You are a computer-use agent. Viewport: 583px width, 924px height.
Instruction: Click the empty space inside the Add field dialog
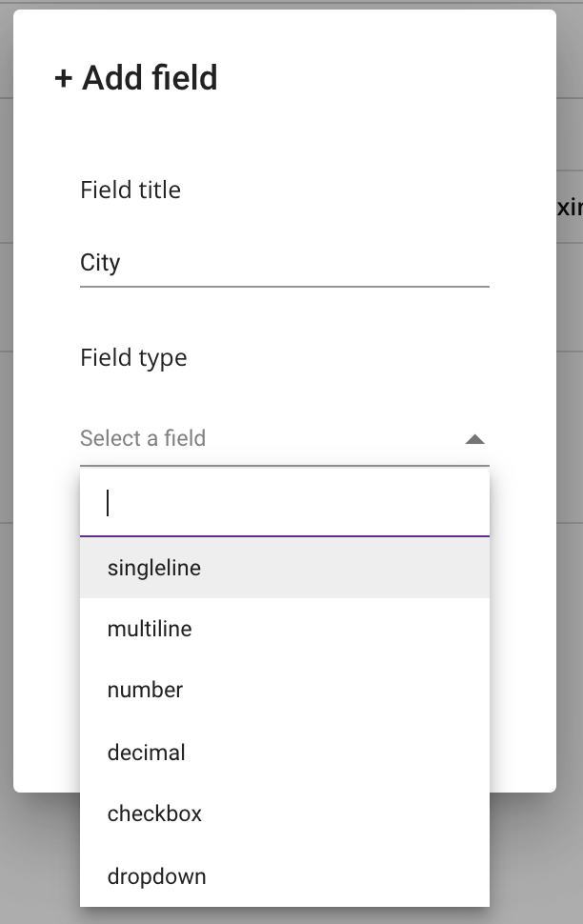tap(286, 133)
